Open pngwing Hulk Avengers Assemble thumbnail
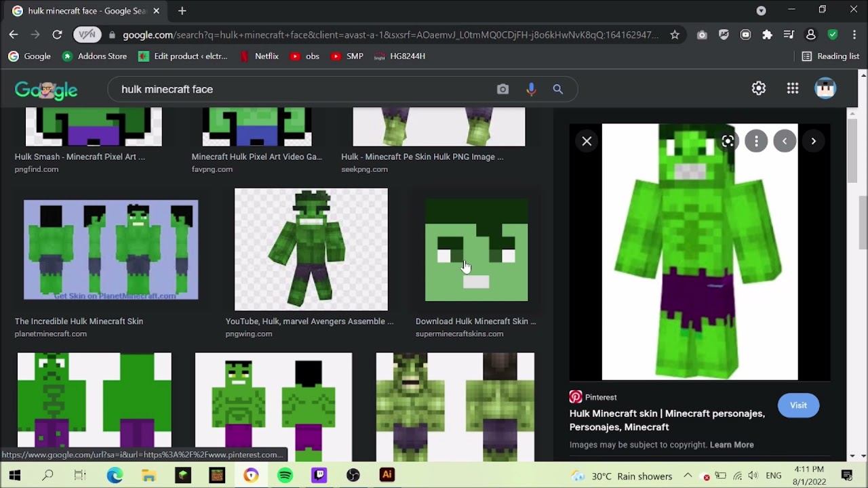 [311, 249]
